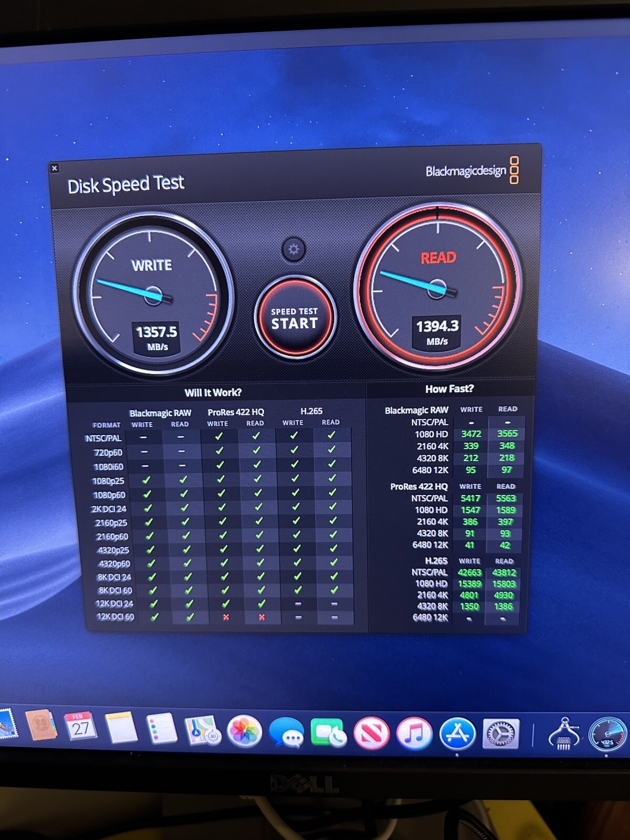This screenshot has width=630, height=840.
Task: Close the Disk Speed Test window
Action: click(x=54, y=168)
